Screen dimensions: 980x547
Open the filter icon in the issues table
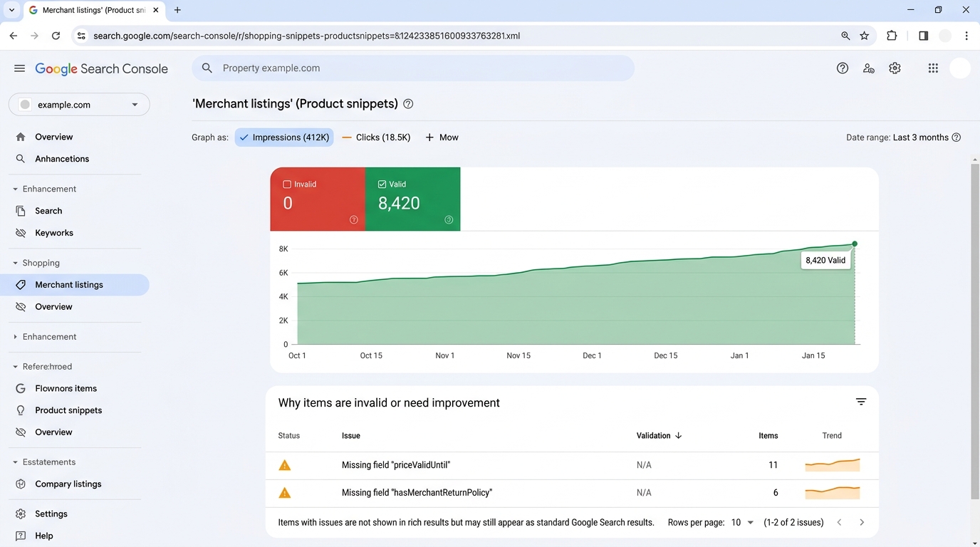[861, 402]
